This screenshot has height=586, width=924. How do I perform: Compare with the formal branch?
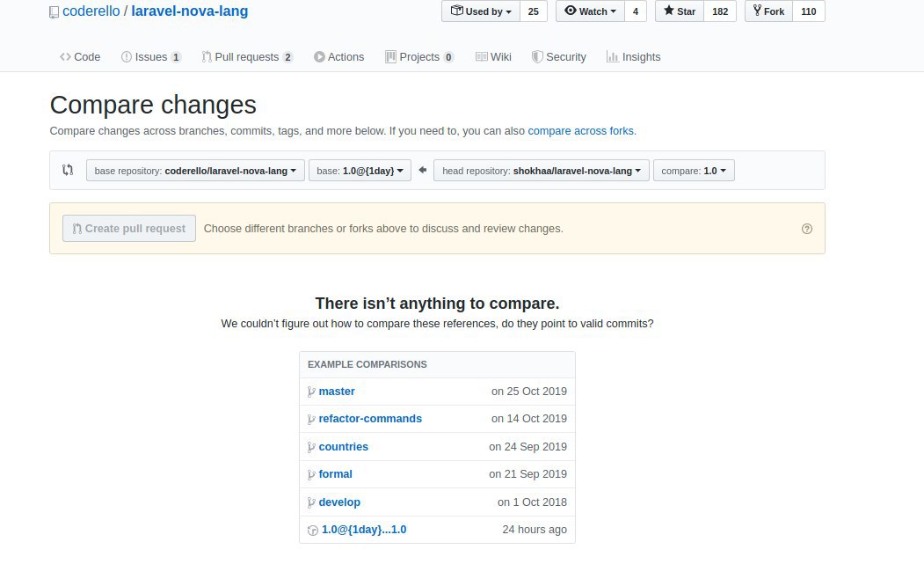click(x=335, y=474)
